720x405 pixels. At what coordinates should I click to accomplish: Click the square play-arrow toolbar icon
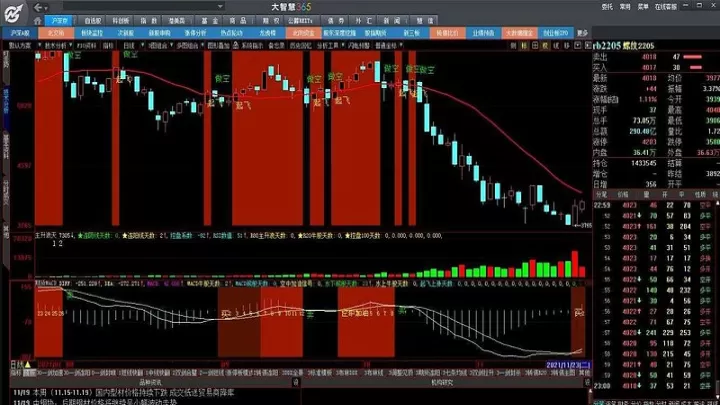tap(578, 45)
